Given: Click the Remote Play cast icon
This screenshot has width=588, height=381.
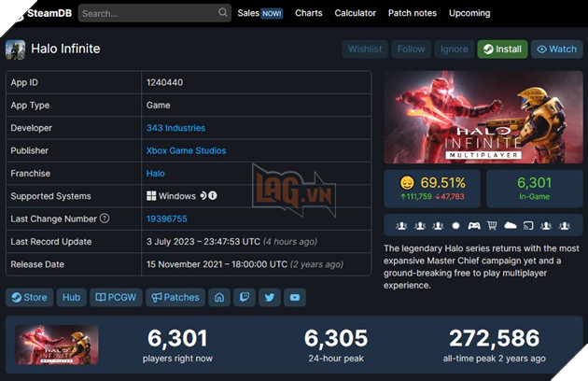Looking at the screenshot, I should coord(528,226).
